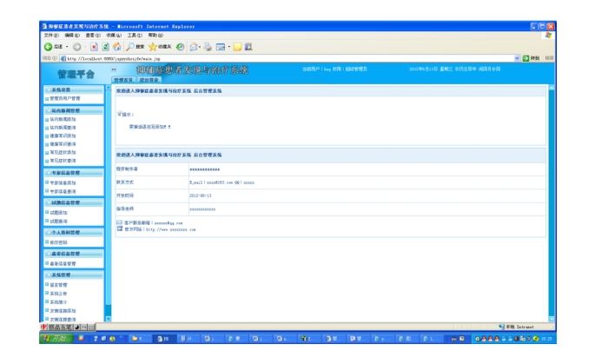Viewport: 601px width, 364px height.
Task: Switch to the 管理首页 tab
Action: [123, 80]
